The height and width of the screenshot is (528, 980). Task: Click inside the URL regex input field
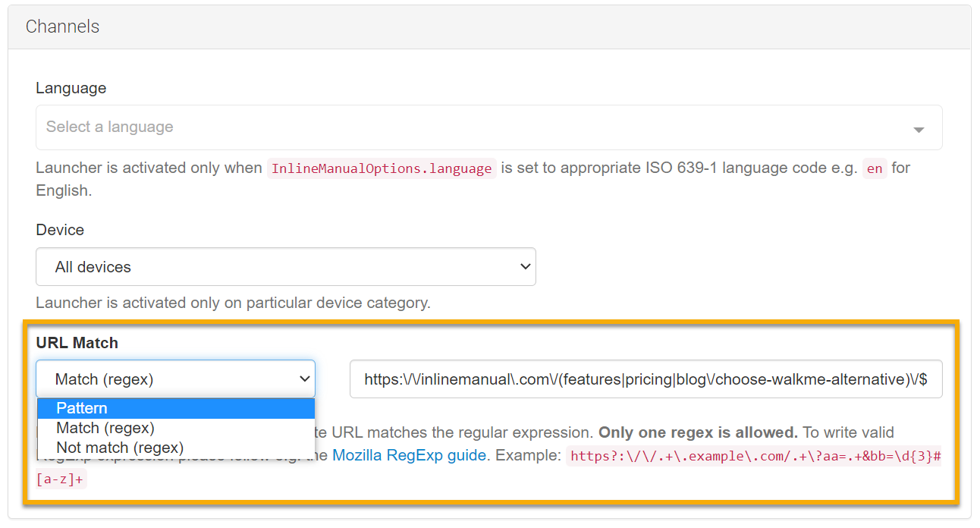(645, 379)
